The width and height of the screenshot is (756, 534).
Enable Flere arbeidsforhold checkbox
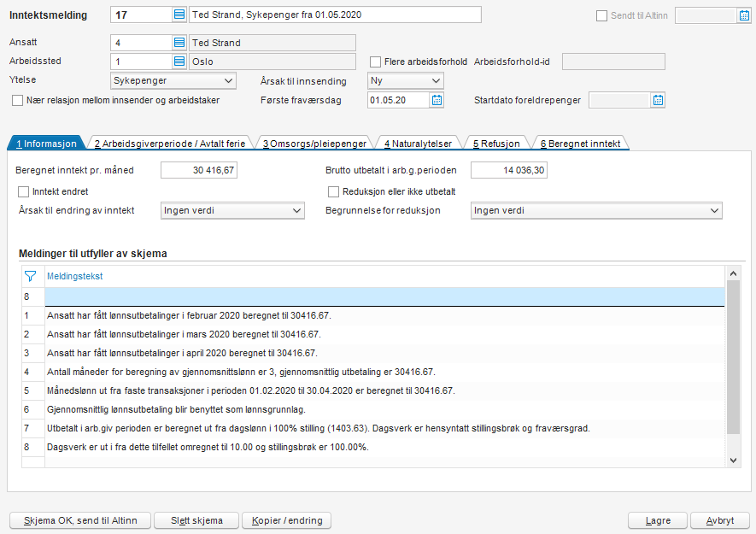click(375, 62)
